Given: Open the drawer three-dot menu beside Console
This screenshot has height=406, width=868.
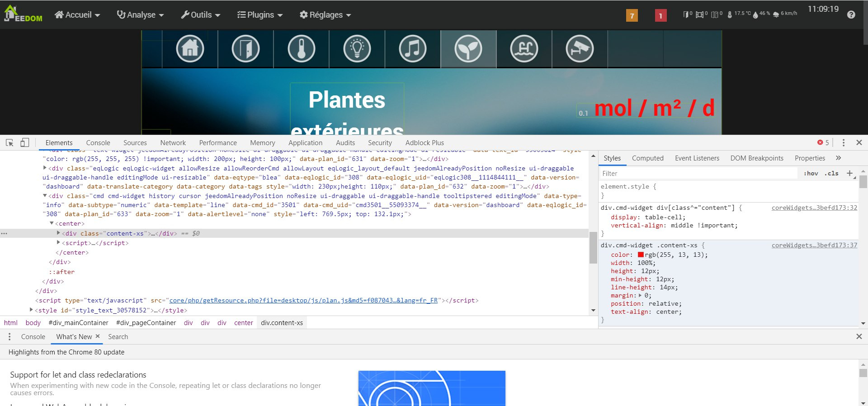Looking at the screenshot, I should 9,336.
